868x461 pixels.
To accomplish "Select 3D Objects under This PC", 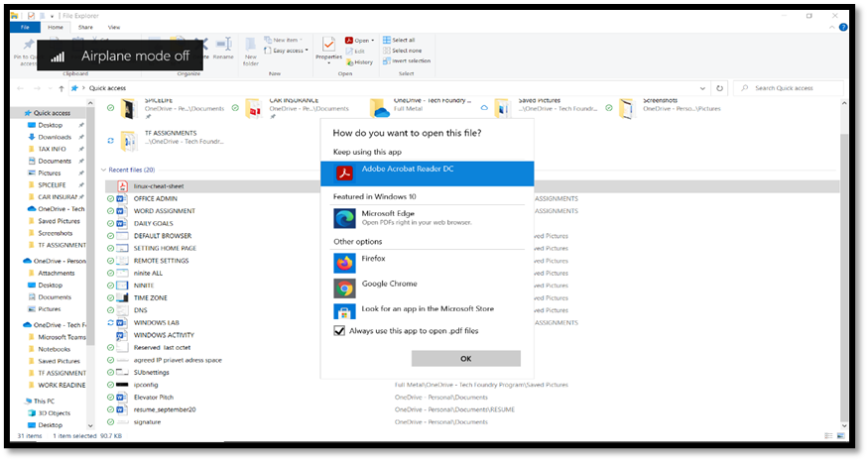I will coord(55,412).
